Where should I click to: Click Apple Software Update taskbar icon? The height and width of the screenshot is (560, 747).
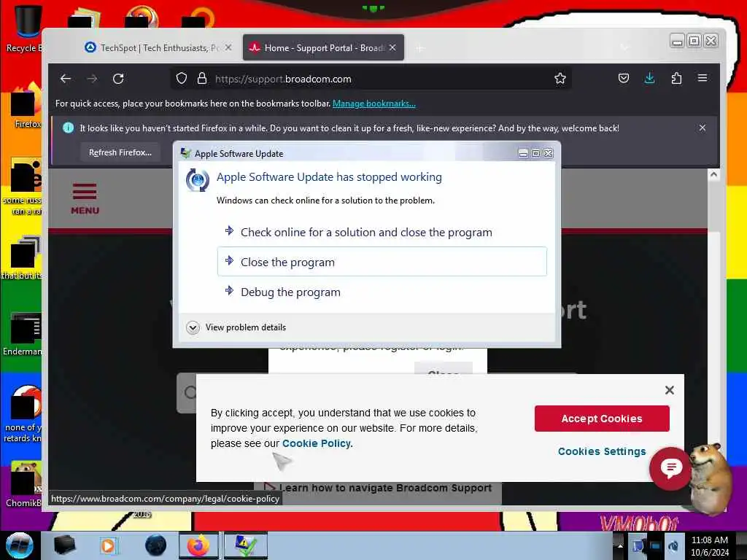click(x=245, y=545)
